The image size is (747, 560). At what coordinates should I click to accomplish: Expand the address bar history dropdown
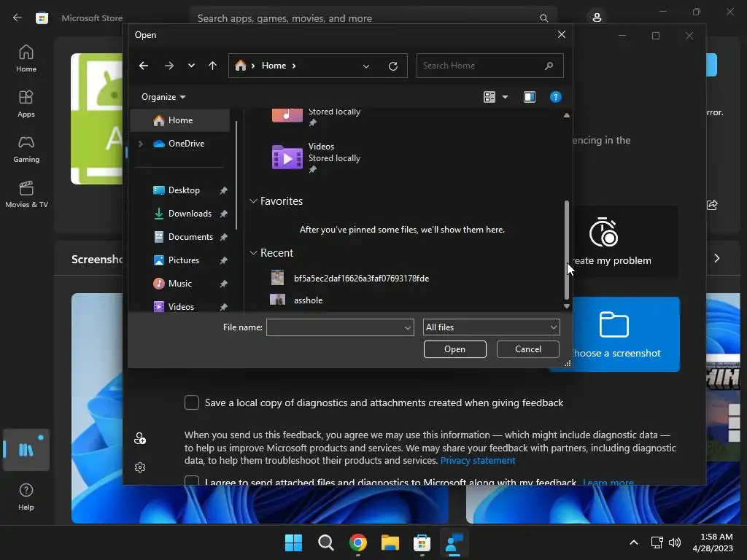coord(366,66)
